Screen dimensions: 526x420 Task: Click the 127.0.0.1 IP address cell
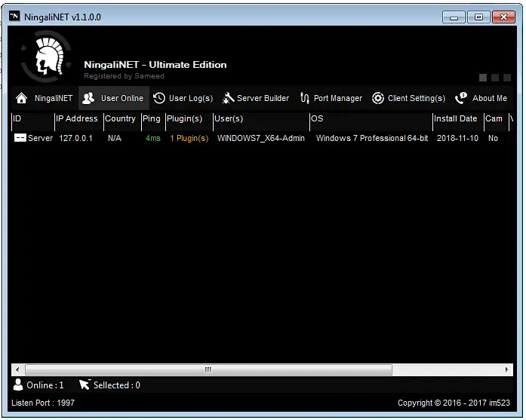coord(75,138)
